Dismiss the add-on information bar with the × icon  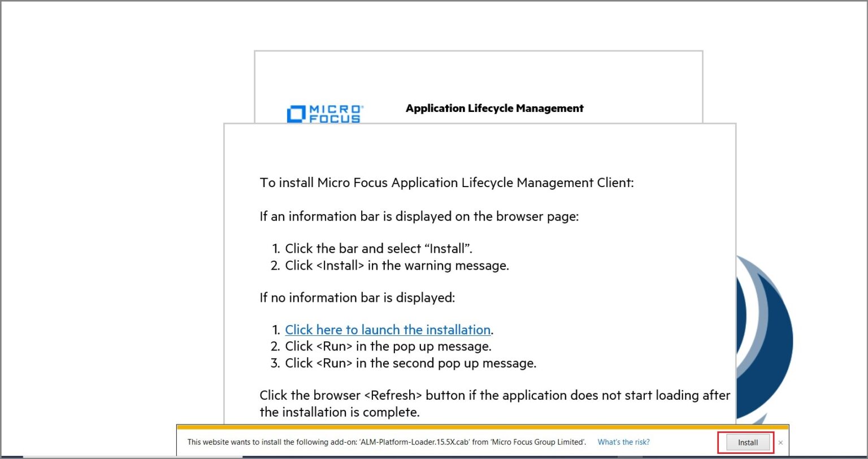780,443
